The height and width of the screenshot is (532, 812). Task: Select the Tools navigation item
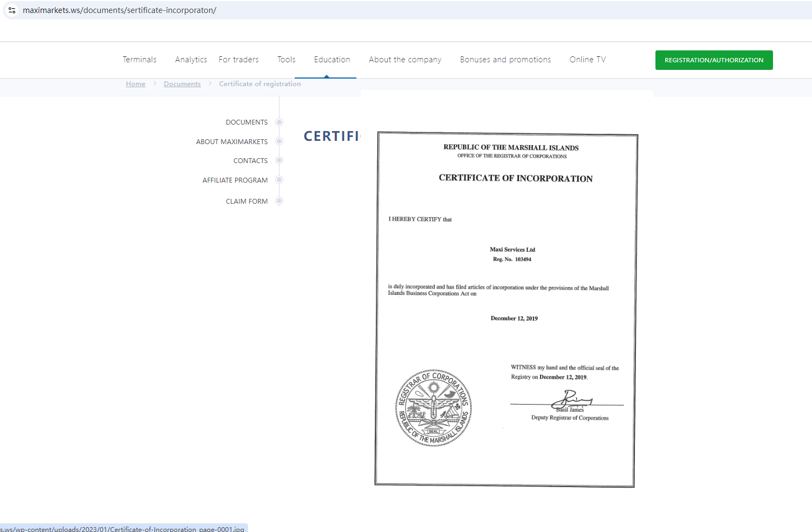tap(287, 60)
